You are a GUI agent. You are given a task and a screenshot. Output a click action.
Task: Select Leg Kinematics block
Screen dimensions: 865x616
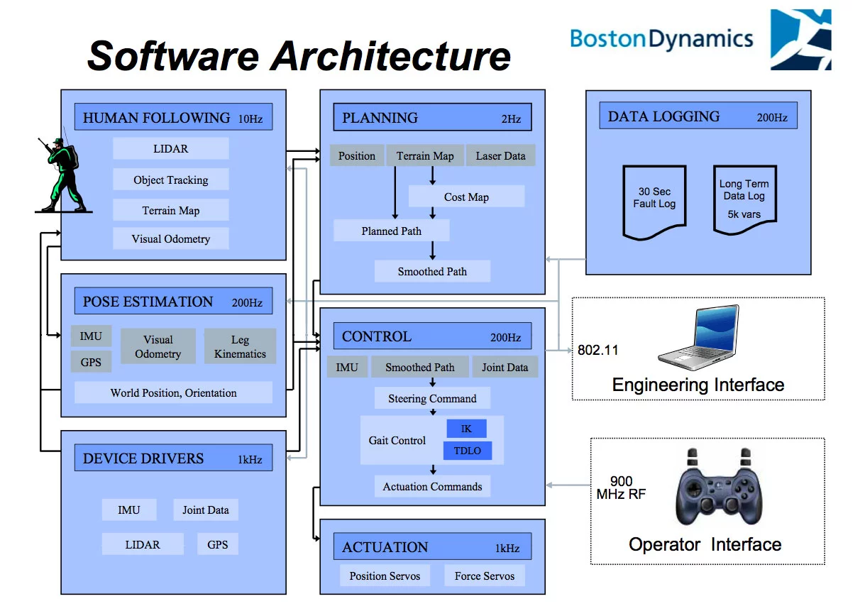[x=240, y=347]
